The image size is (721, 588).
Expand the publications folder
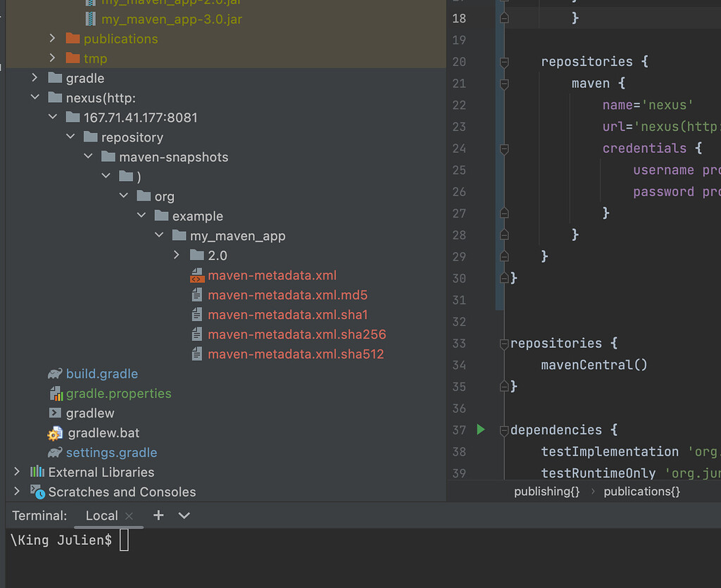point(52,38)
